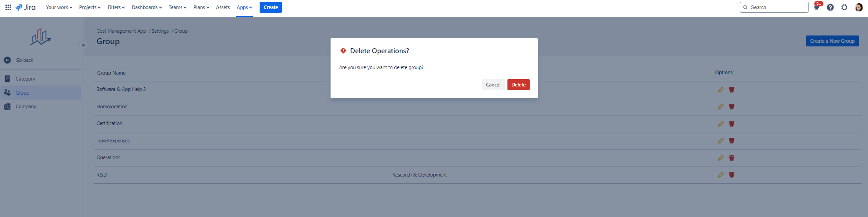
Task: Confirm with the red Delete button
Action: tap(518, 85)
